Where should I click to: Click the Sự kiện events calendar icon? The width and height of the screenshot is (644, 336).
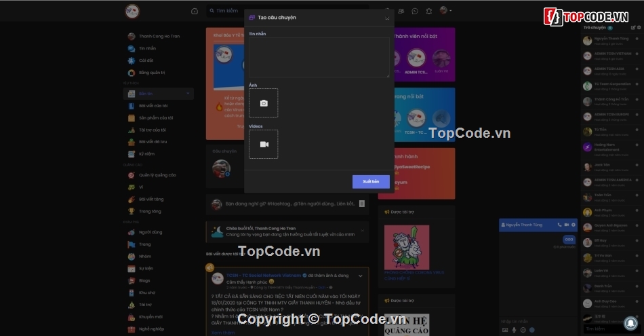(132, 269)
